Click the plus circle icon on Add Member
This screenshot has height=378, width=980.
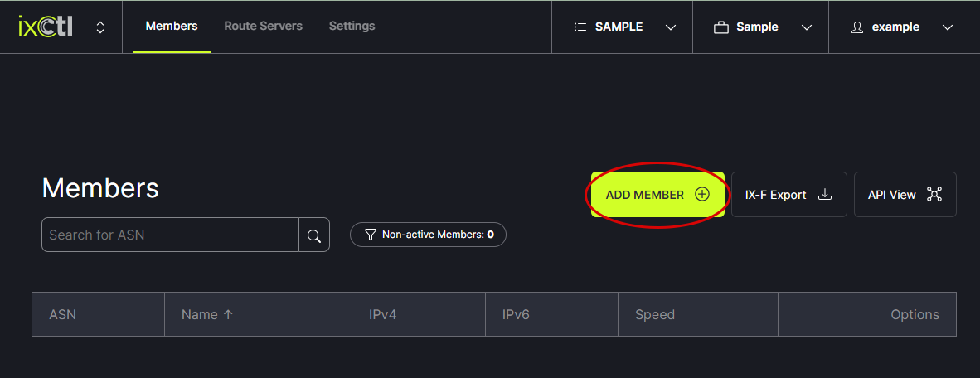click(702, 195)
